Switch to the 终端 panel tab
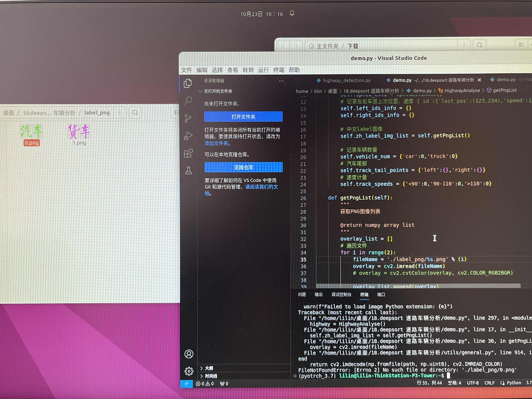The image size is (532, 399). pyautogui.click(x=364, y=294)
